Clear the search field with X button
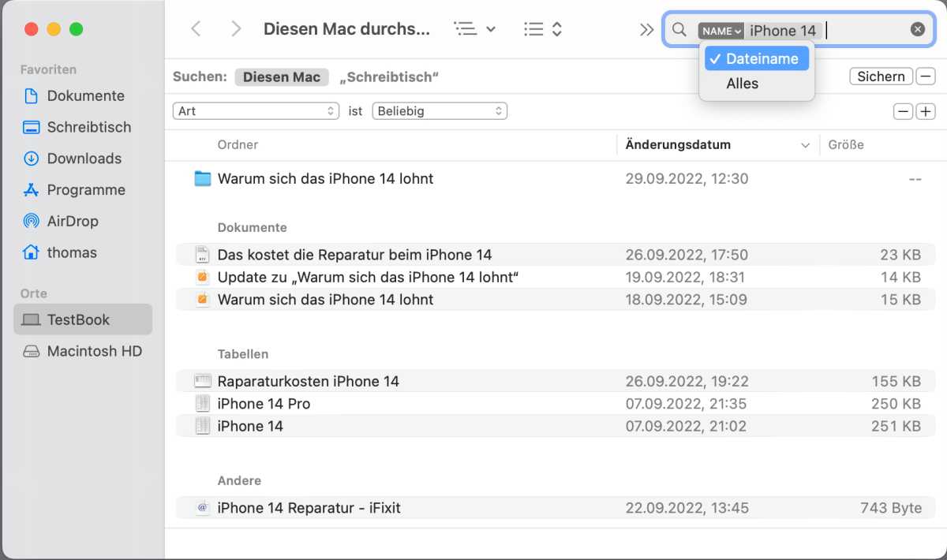Viewport: 947px width, 560px height. tap(917, 29)
